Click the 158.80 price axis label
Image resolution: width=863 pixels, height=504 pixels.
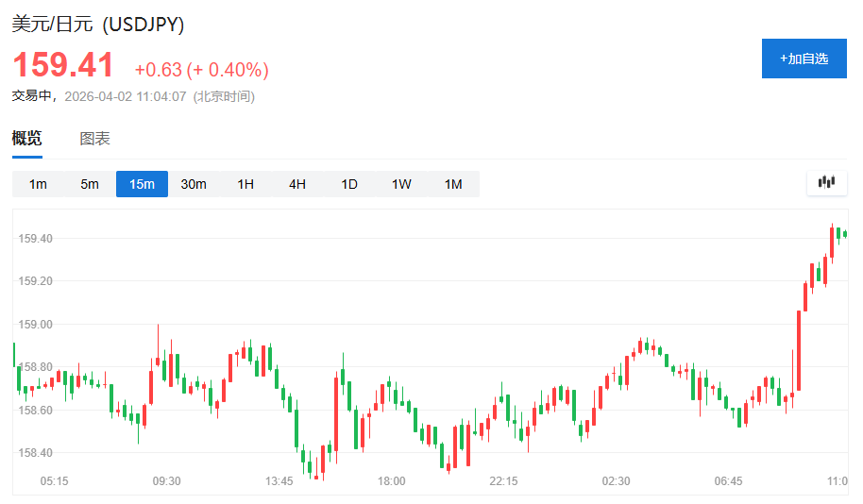tap(35, 367)
